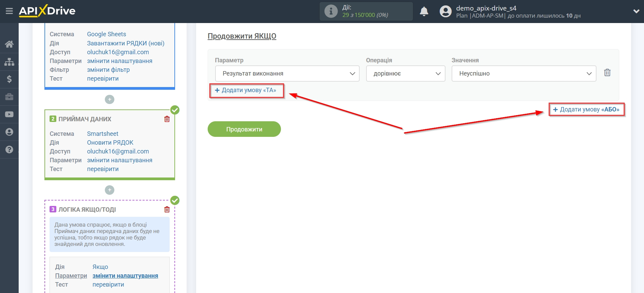Open the help question mark icon

pyautogui.click(x=9, y=149)
